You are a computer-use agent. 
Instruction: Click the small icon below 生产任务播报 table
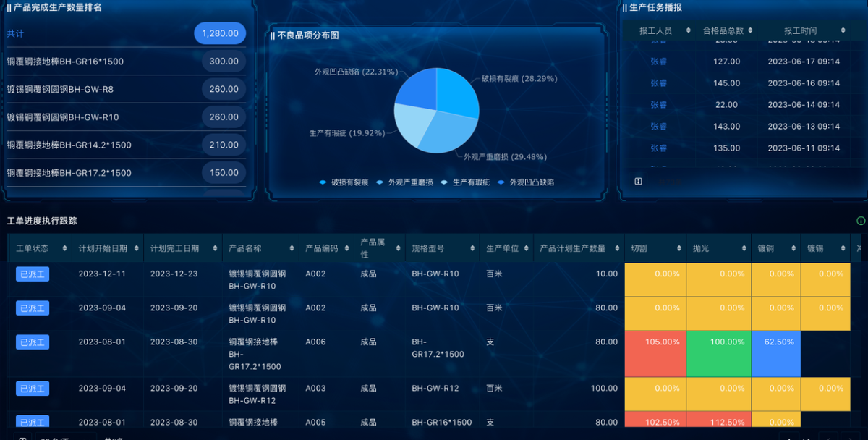tap(638, 182)
